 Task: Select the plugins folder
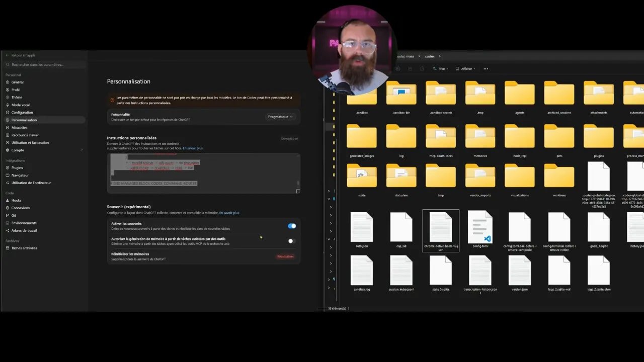tap(599, 141)
